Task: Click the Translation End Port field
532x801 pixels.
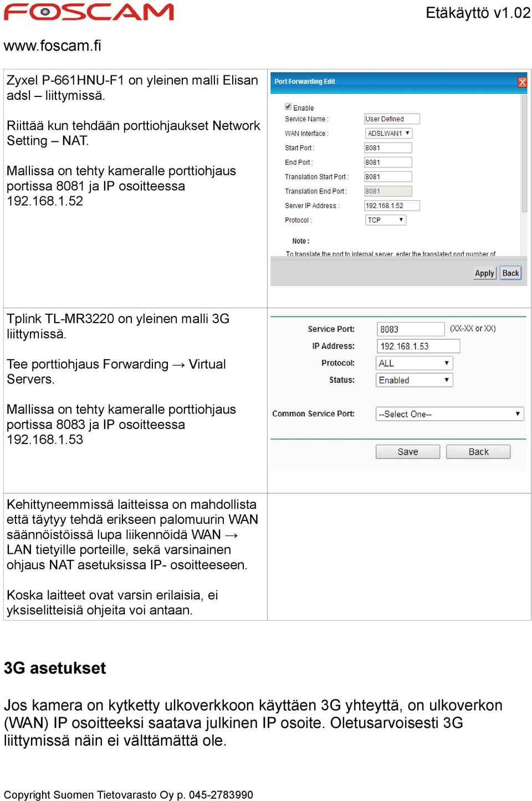Action: coord(388,191)
